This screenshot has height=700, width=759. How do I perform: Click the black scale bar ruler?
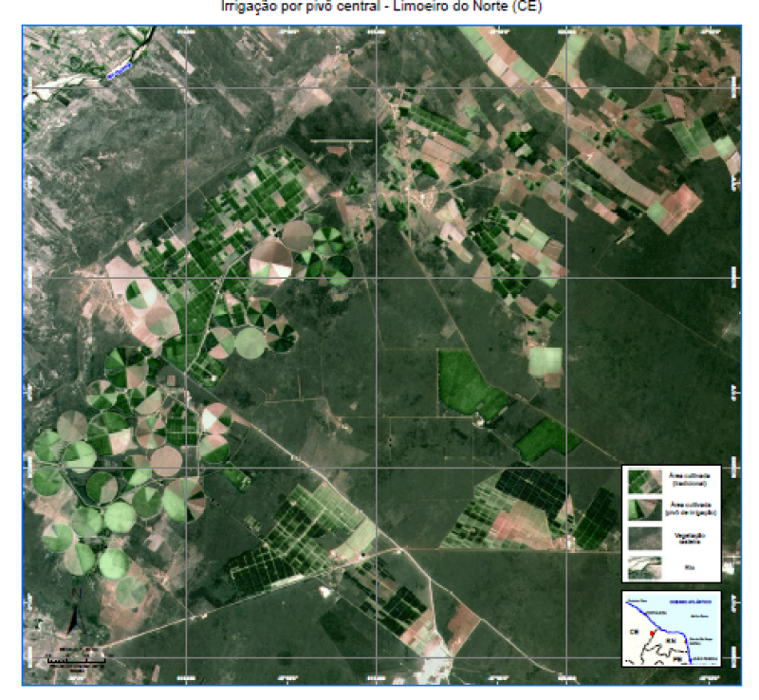(x=77, y=660)
